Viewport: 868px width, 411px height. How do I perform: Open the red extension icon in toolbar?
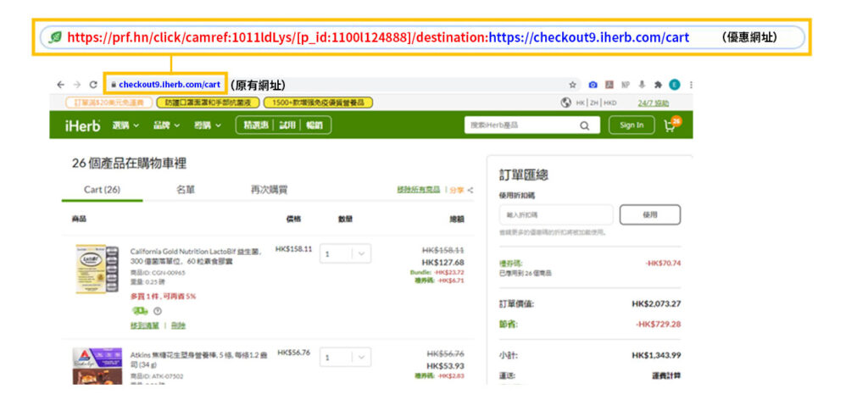(609, 85)
